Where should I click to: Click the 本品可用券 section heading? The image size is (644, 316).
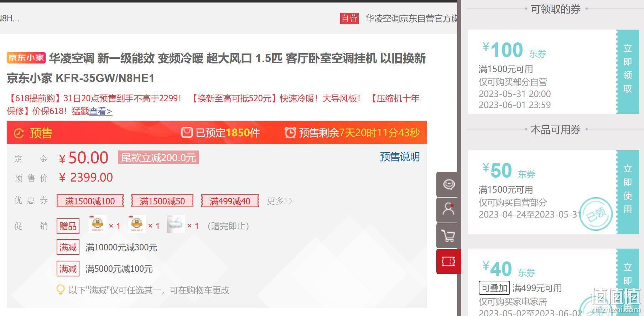click(x=556, y=129)
